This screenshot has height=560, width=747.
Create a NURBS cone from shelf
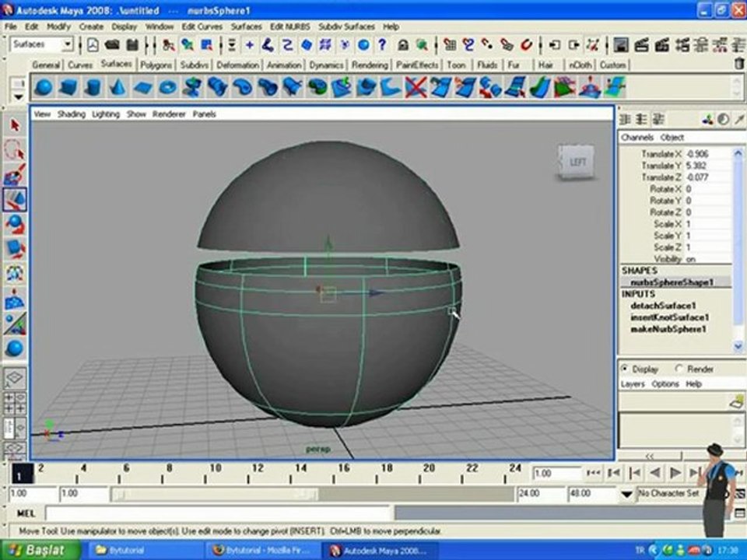(x=117, y=88)
